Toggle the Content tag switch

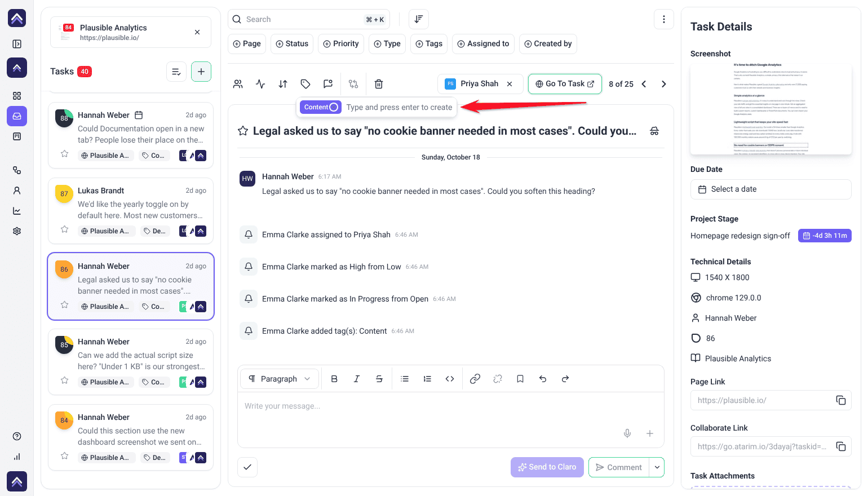pyautogui.click(x=334, y=107)
